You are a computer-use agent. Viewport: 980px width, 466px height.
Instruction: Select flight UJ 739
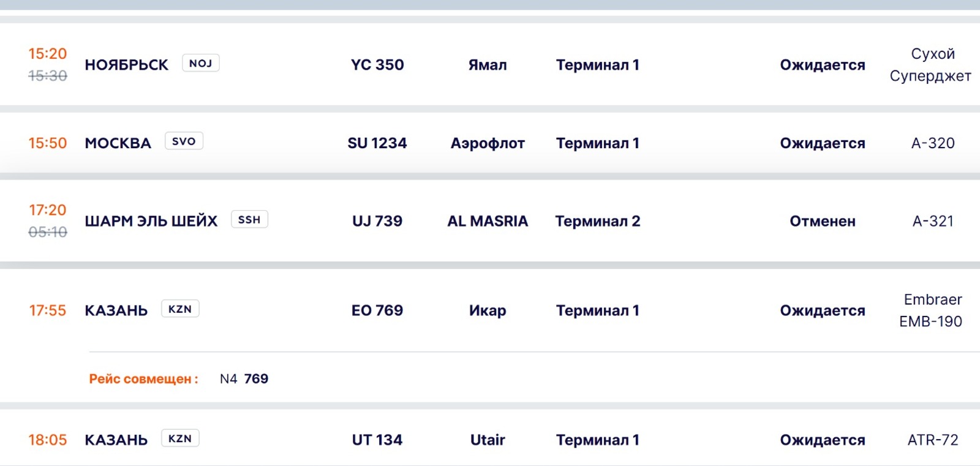coord(377,221)
